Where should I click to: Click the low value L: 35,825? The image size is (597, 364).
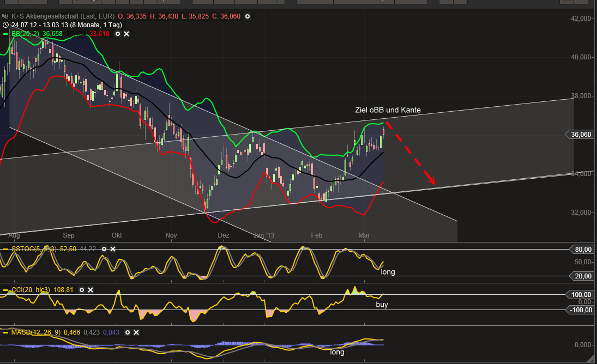click(195, 16)
